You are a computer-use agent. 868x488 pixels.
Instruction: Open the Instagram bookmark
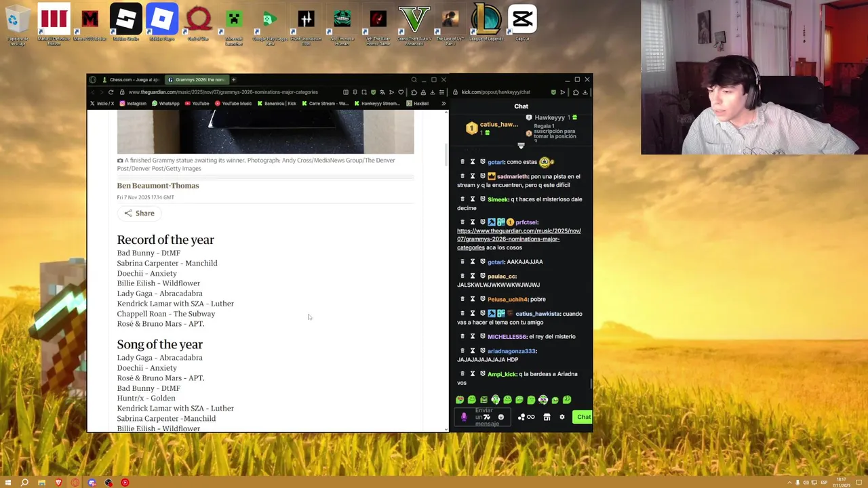133,104
